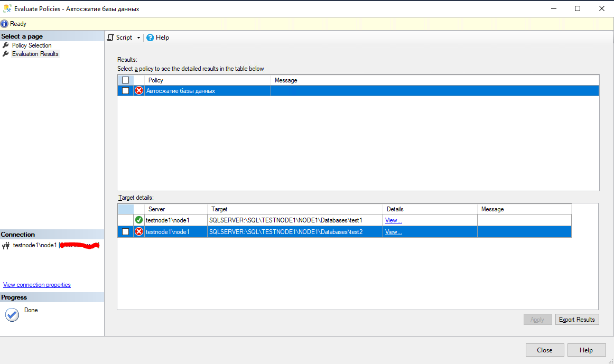Click the Export Results button
The height and width of the screenshot is (364, 614).
[x=577, y=320]
